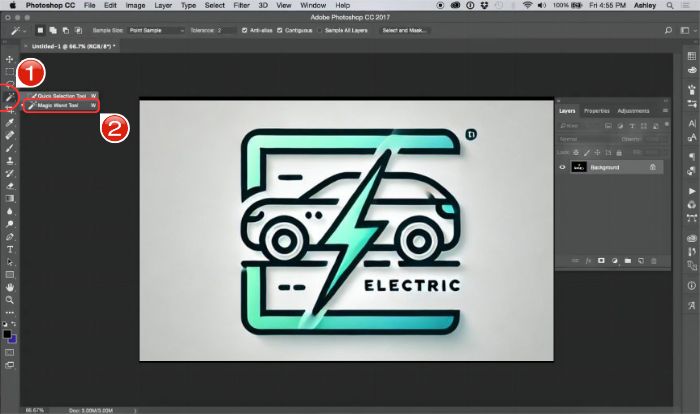Viewport: 700px width, 414px height.
Task: Toggle the Anti-alias checkbox
Action: point(244,30)
